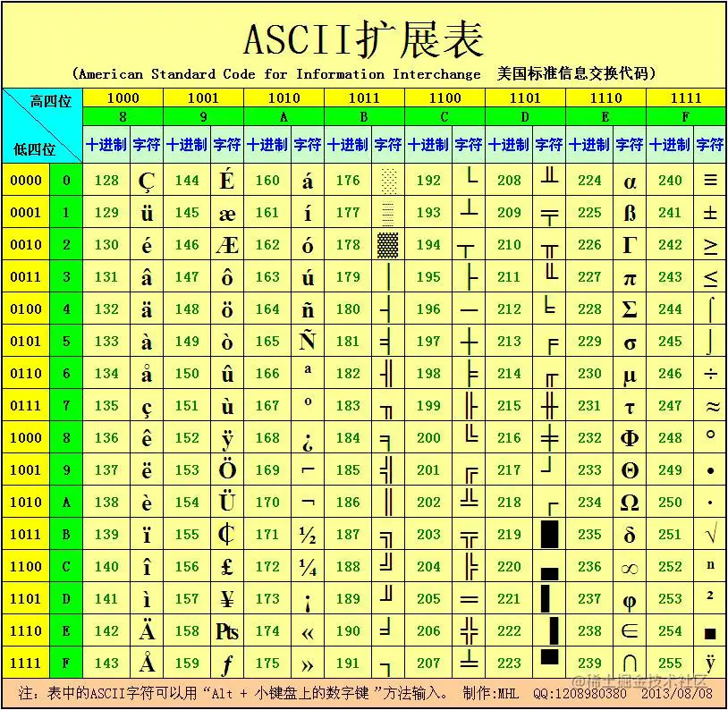Screen dimensions: 728x710
Task: Click the Ç character cell for code 128
Action: (x=147, y=180)
